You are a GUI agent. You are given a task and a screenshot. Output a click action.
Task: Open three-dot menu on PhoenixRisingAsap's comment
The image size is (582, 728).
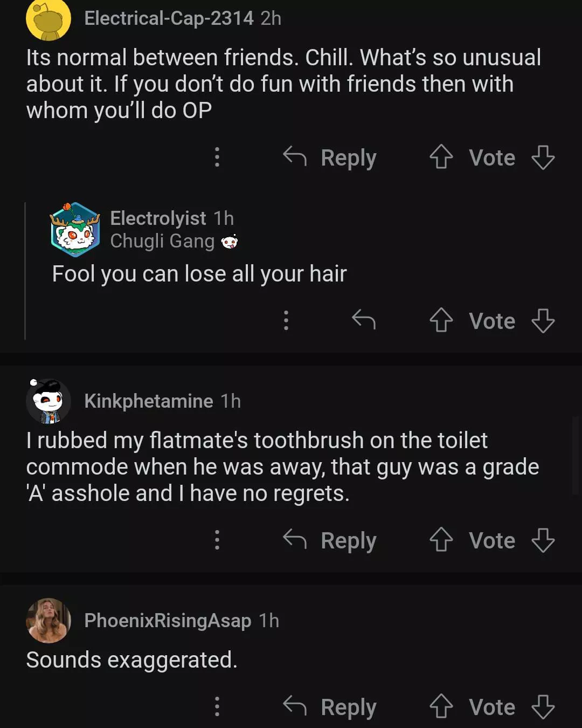(217, 706)
